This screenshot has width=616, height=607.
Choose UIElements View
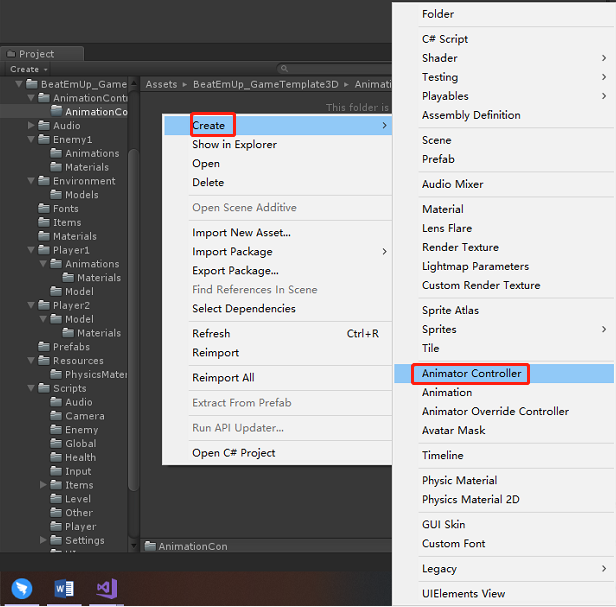[x=504, y=594]
